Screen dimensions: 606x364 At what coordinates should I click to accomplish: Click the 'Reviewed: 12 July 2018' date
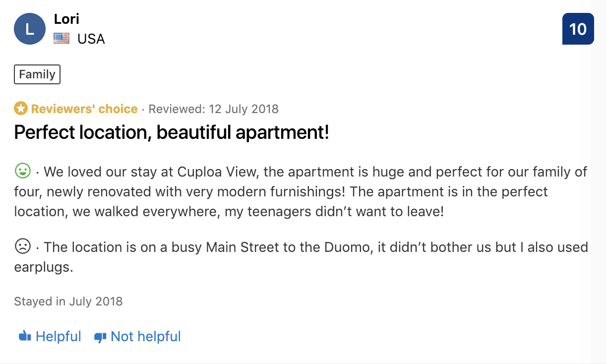coord(214,109)
